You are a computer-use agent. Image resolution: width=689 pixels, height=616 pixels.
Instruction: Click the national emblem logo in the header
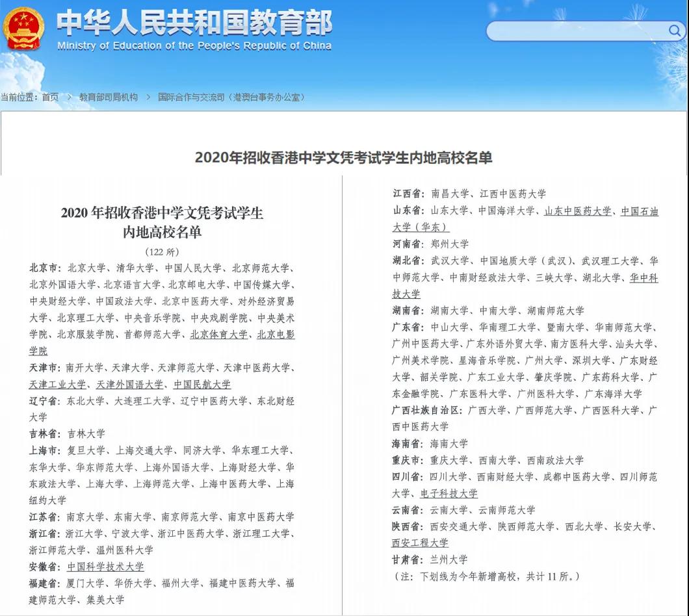[23, 28]
